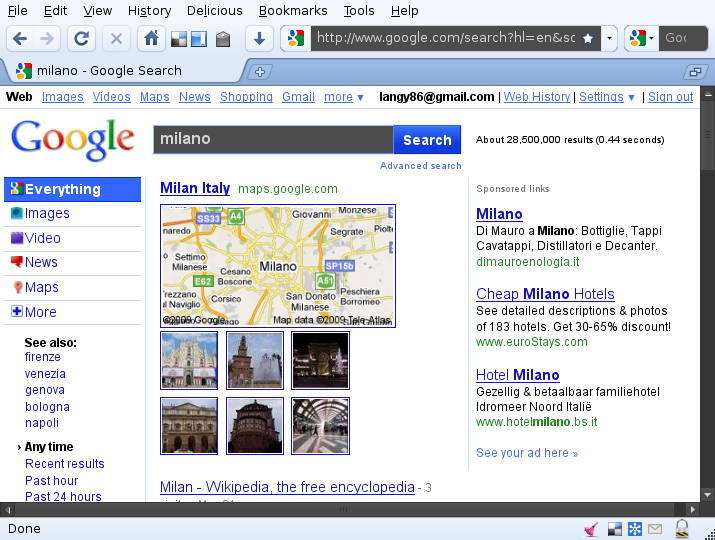This screenshot has width=715, height=540.
Task: Collapse the Any time options arrow
Action: point(19,447)
